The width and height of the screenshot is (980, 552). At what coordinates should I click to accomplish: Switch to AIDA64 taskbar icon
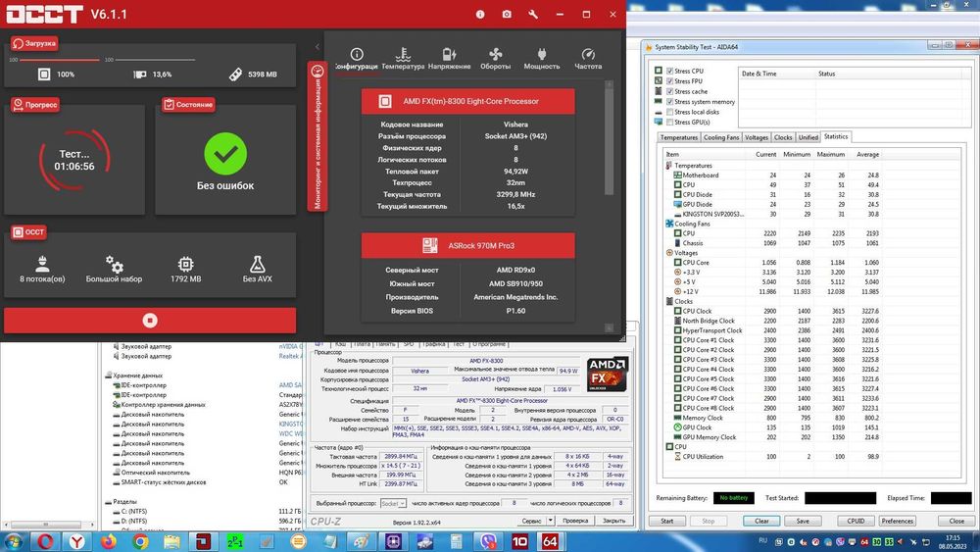[550, 541]
